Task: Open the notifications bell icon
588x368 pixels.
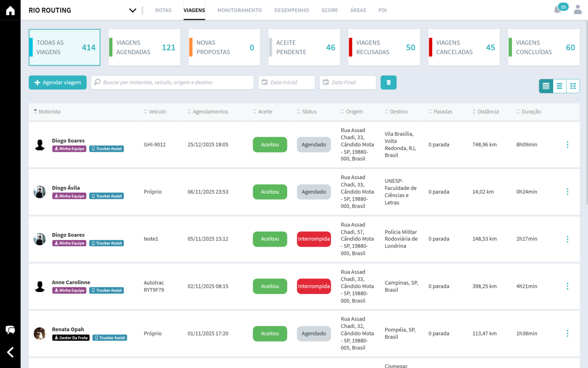Action: (557, 10)
